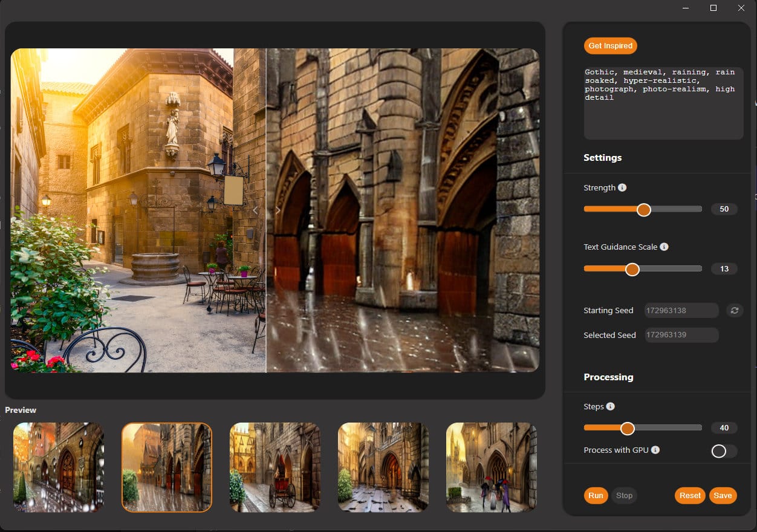
Task: Click the Strength info icon
Action: pyautogui.click(x=622, y=187)
